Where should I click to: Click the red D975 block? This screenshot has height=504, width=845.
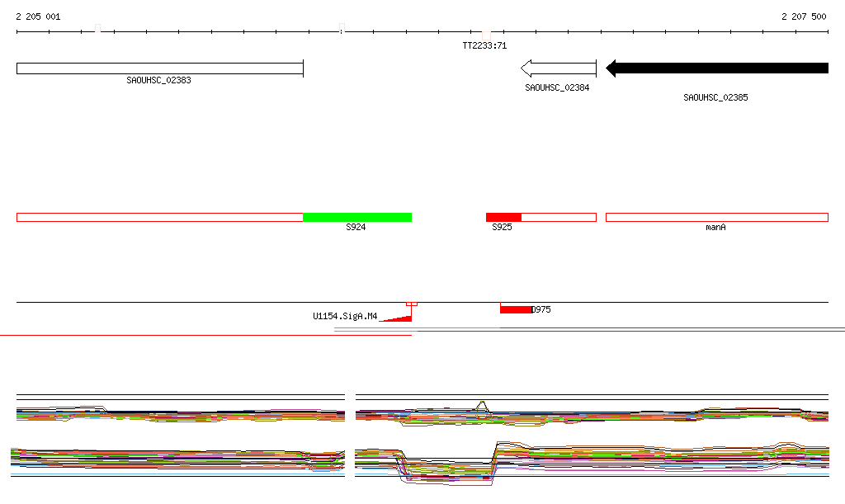[517, 309]
